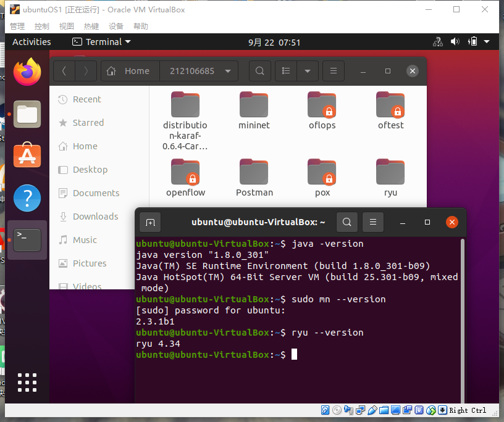Click the volume icon in the top bar

455,42
